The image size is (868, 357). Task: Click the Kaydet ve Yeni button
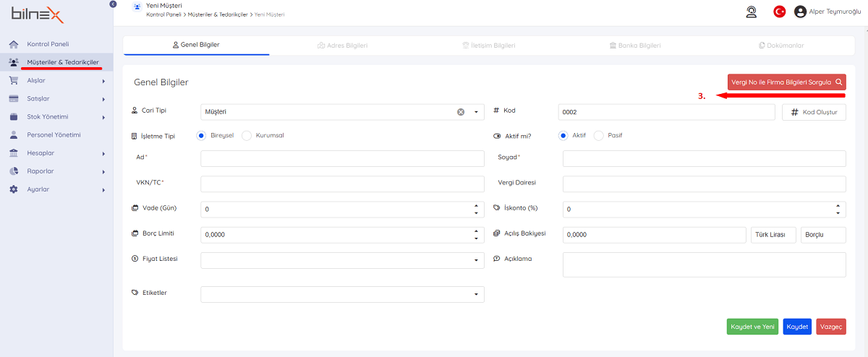[x=752, y=327]
